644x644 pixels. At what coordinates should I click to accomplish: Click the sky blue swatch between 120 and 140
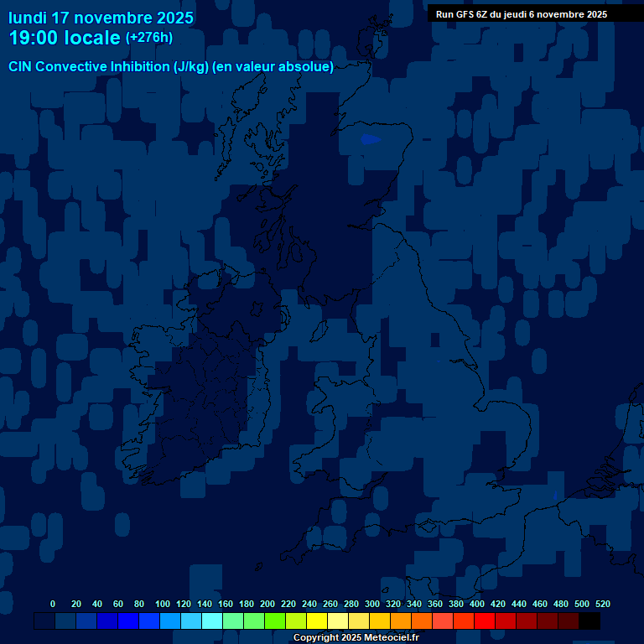(x=191, y=621)
